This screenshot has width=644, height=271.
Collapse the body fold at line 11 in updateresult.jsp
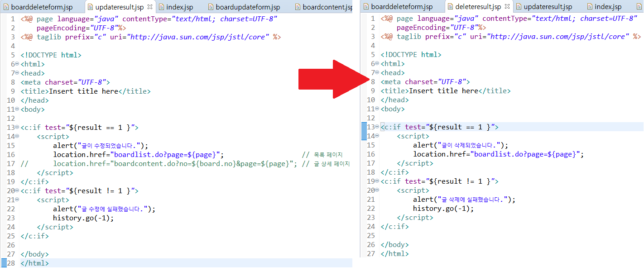(17, 109)
